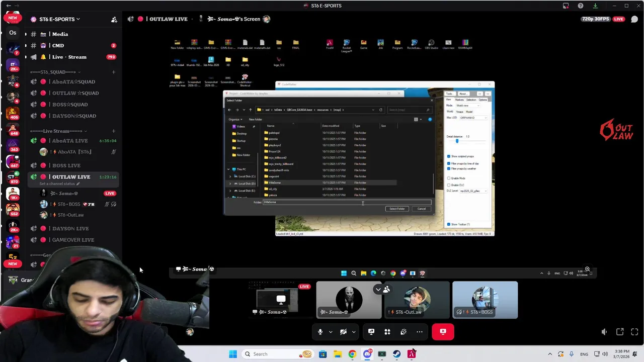Open the Activities icon in call controls
The image size is (644, 362).
pyautogui.click(x=387, y=332)
